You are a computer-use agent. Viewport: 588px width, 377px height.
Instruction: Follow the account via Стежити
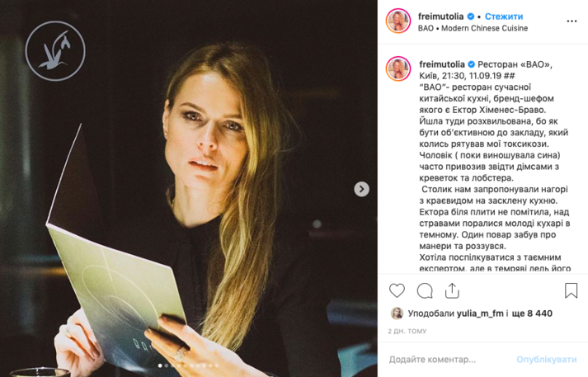coord(504,16)
